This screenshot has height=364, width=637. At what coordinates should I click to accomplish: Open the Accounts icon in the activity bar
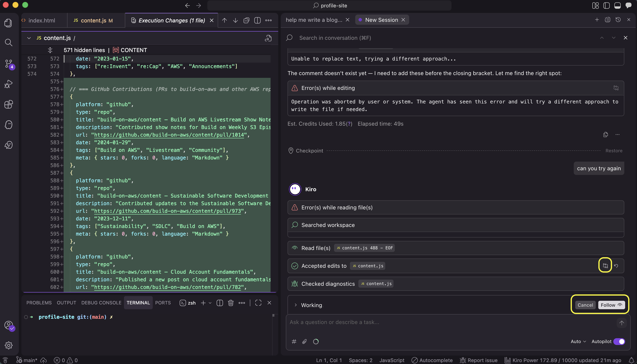click(x=9, y=326)
